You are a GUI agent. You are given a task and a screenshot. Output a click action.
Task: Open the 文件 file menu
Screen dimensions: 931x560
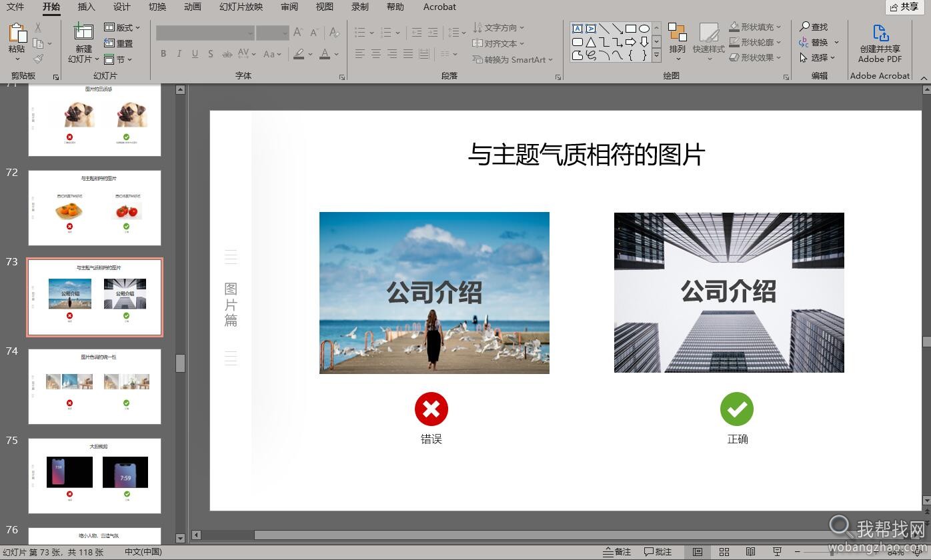[15, 7]
